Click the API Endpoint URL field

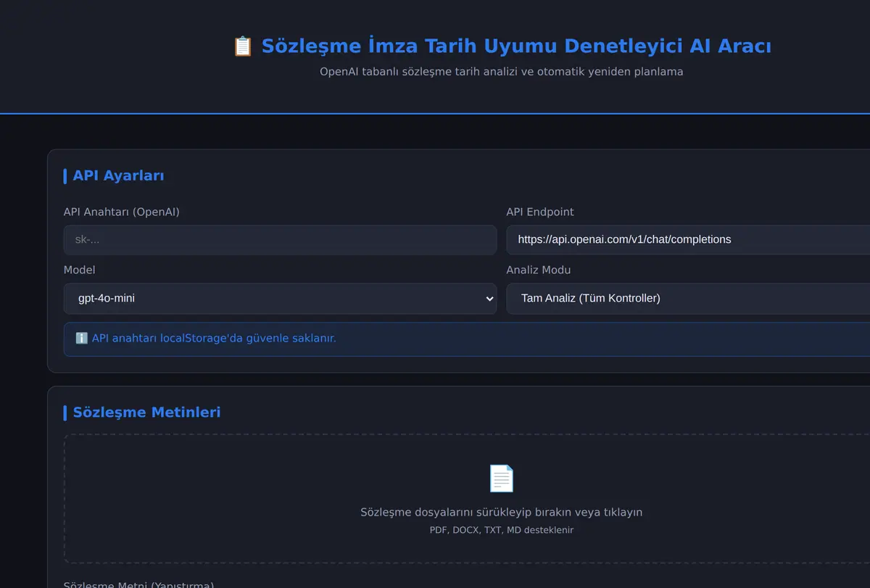click(688, 239)
